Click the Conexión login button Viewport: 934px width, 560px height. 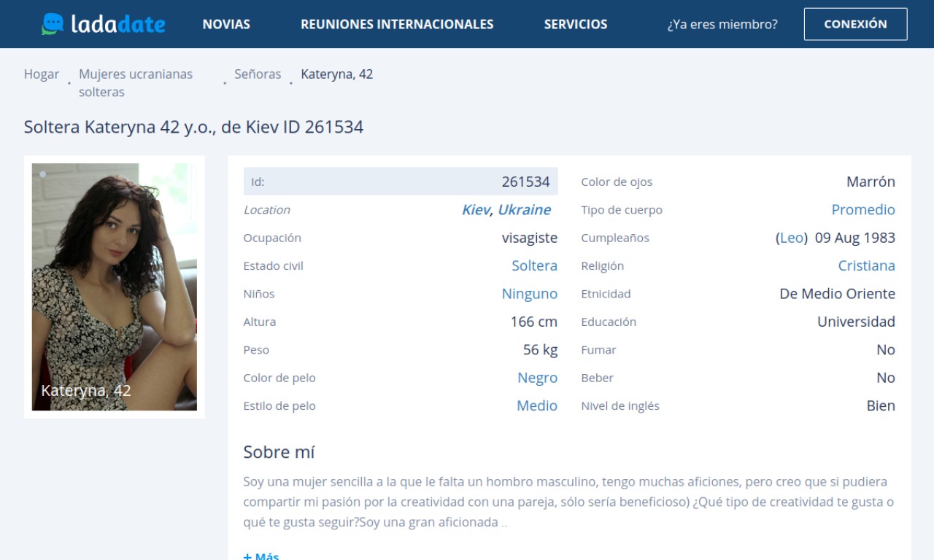pyautogui.click(x=855, y=24)
